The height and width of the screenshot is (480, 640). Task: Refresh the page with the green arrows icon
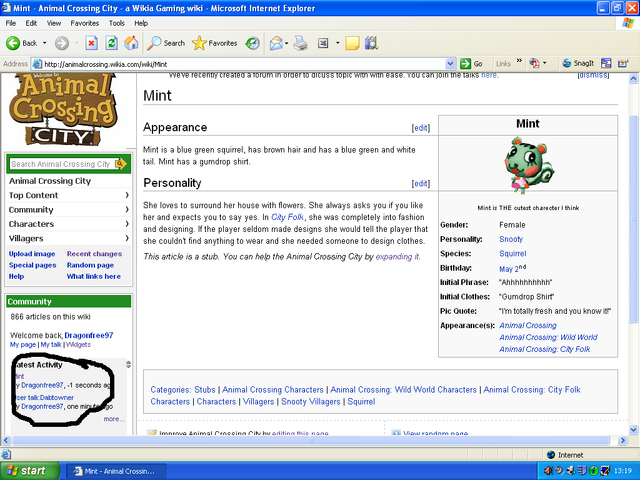pos(111,43)
